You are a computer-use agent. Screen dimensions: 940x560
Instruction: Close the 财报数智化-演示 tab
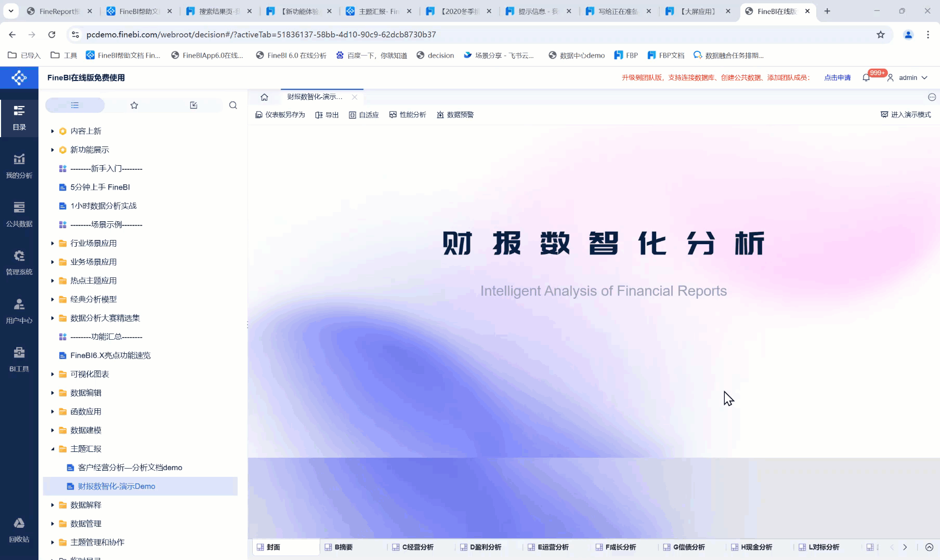355,97
